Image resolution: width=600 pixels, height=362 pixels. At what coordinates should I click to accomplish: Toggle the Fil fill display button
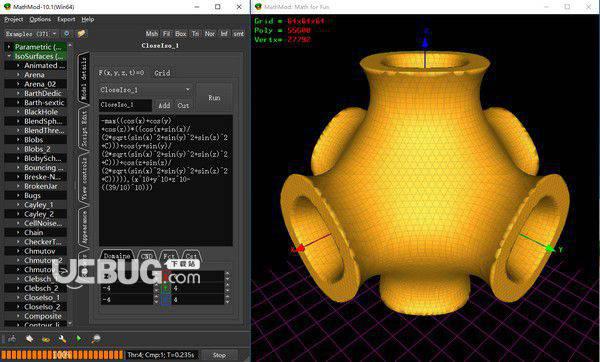tap(166, 34)
